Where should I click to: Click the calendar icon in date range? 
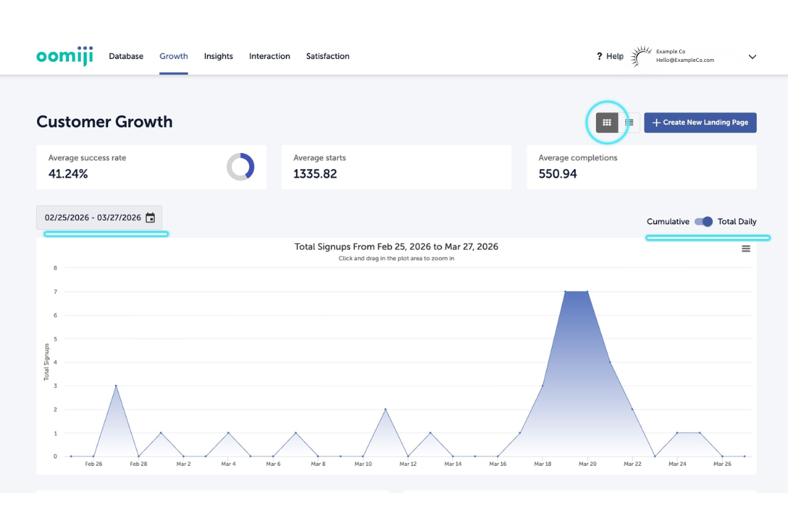pos(150,218)
